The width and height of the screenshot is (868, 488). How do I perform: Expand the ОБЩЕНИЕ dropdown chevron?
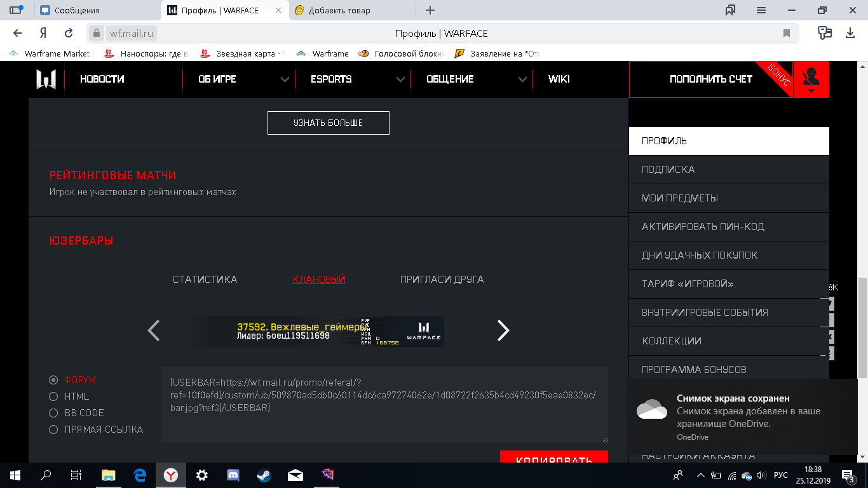point(522,79)
